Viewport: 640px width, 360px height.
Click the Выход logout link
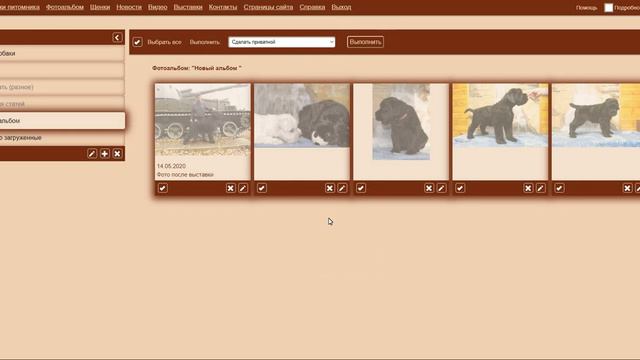click(x=341, y=7)
